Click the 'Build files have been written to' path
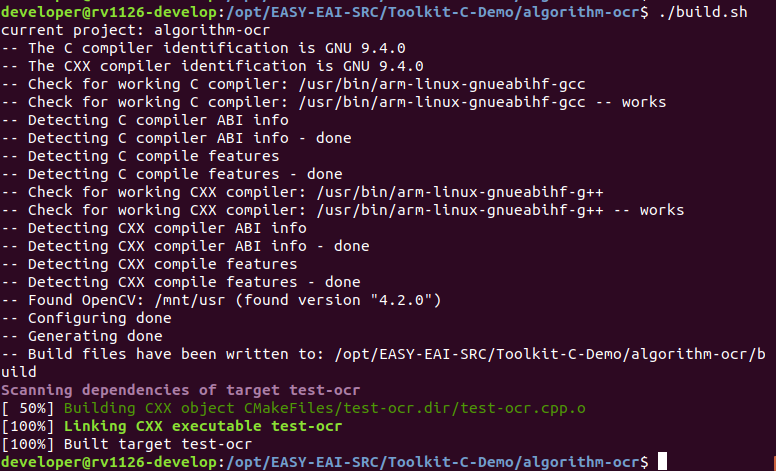This screenshot has width=776, height=471. 550,354
